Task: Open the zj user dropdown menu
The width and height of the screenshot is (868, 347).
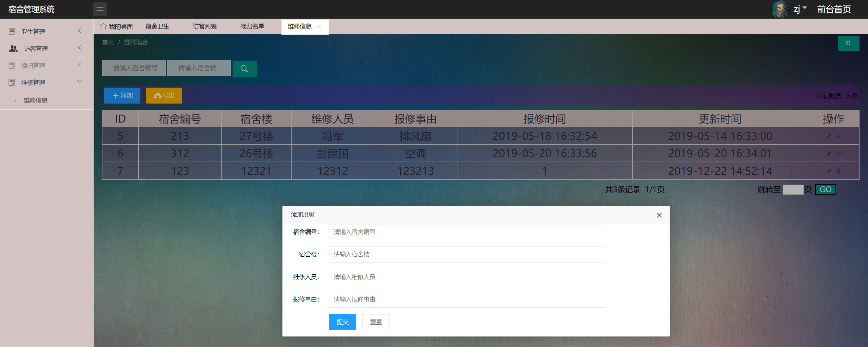Action: 799,9
